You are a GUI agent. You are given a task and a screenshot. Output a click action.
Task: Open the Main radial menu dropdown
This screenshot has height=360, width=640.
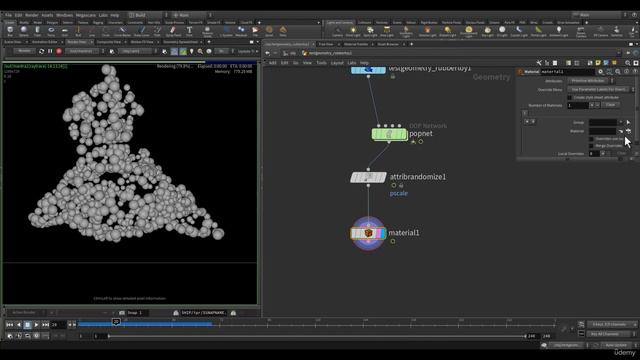[x=191, y=15]
